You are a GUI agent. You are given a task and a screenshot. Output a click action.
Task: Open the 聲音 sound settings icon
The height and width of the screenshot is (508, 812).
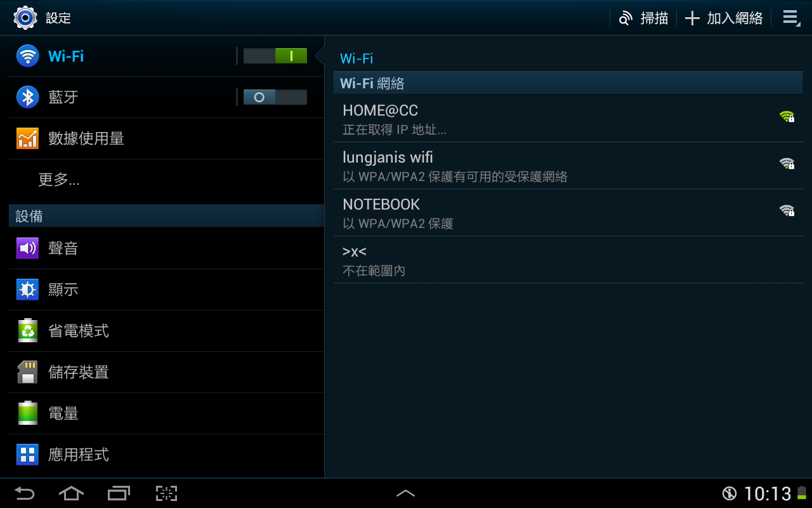pyautogui.click(x=28, y=248)
